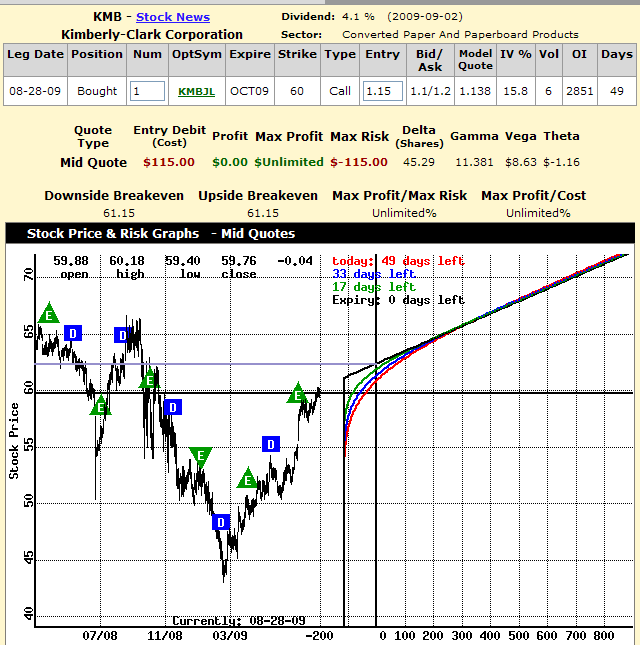Viewport: 640px width, 645px height.
Task: Click the 60.18 high price value
Action: [127, 261]
